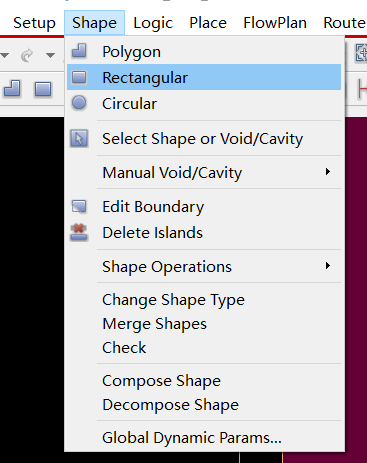Open the Setup menu
Screen dimensions: 367x463
(x=34, y=23)
